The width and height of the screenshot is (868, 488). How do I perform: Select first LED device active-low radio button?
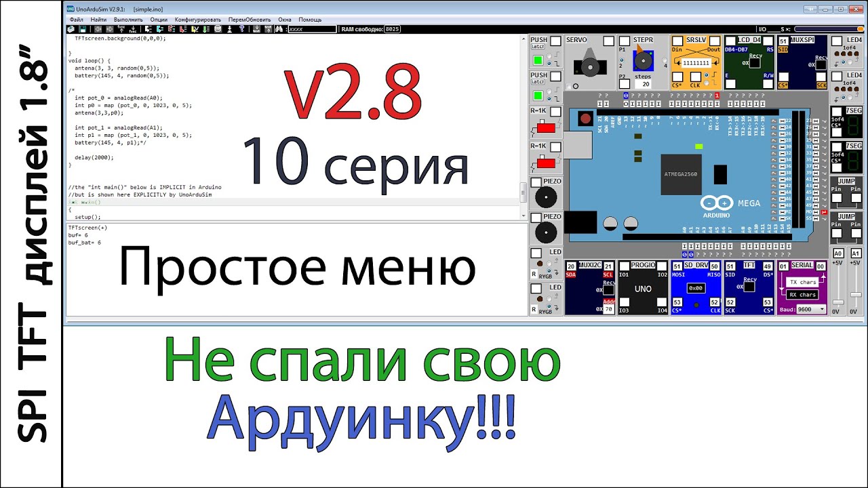click(x=549, y=270)
